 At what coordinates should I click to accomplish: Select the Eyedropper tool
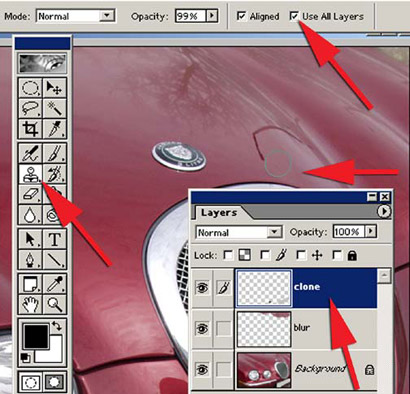[x=54, y=284]
